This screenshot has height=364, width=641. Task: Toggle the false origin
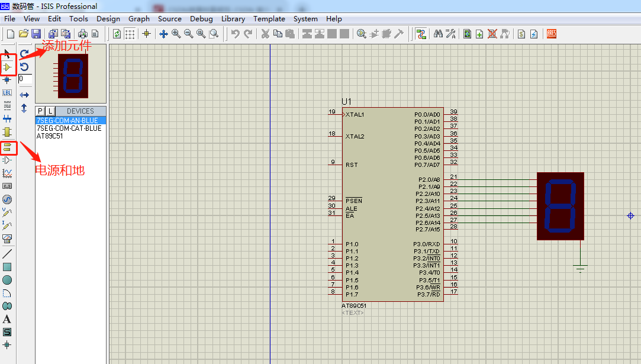point(147,34)
